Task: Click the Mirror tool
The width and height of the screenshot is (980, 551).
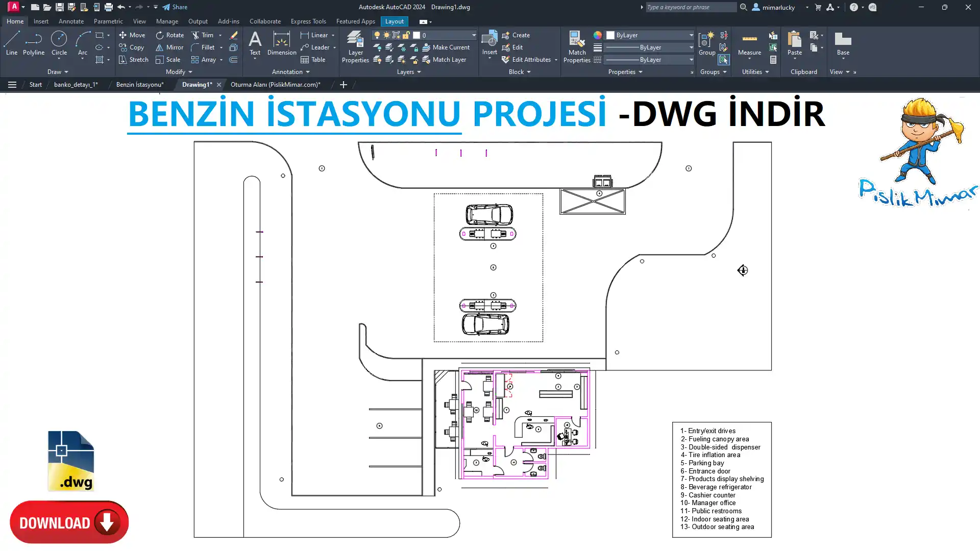Action: point(169,47)
